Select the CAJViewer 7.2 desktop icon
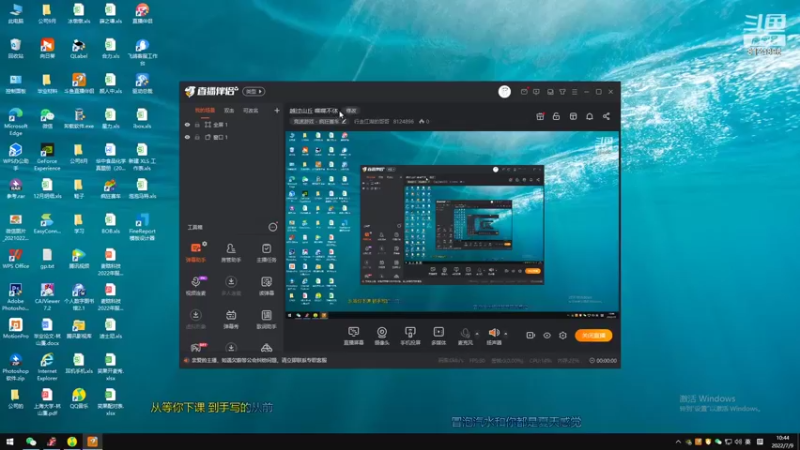 (47, 297)
